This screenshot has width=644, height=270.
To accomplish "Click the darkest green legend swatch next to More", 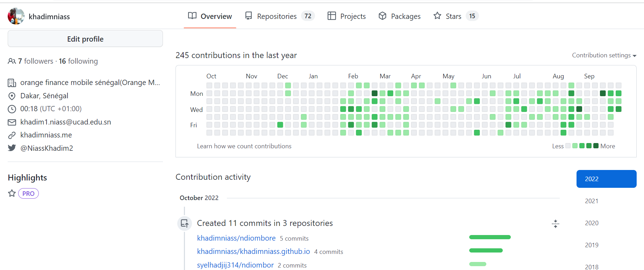I will [596, 146].
